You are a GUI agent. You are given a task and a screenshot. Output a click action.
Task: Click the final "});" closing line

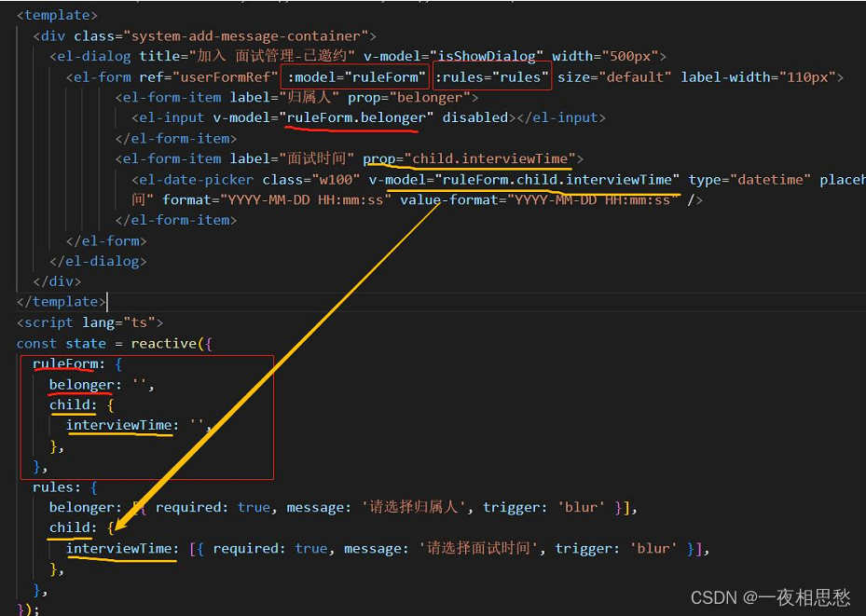coord(28,609)
